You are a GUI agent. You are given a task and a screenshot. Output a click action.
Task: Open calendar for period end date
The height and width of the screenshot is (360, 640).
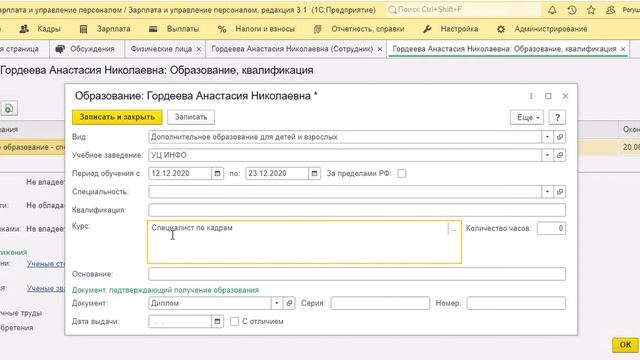pos(314,173)
